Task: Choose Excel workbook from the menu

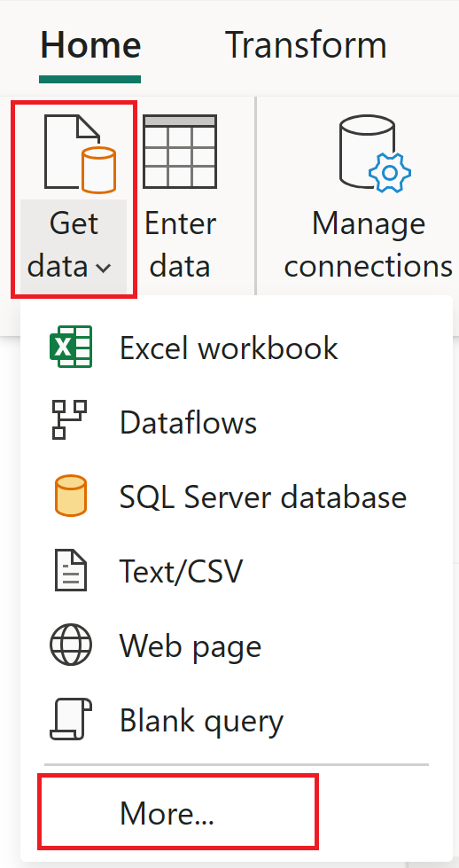Action: coord(229,348)
